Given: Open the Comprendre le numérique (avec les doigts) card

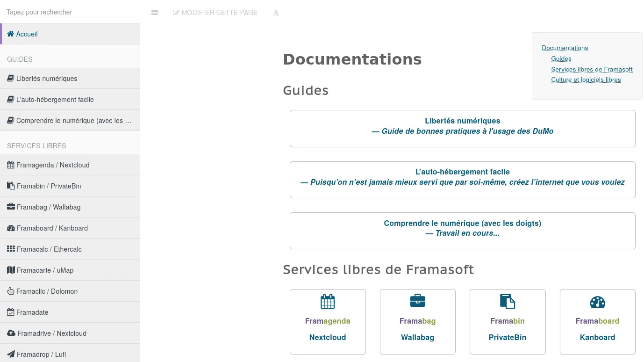Looking at the screenshot, I should pyautogui.click(x=462, y=231).
